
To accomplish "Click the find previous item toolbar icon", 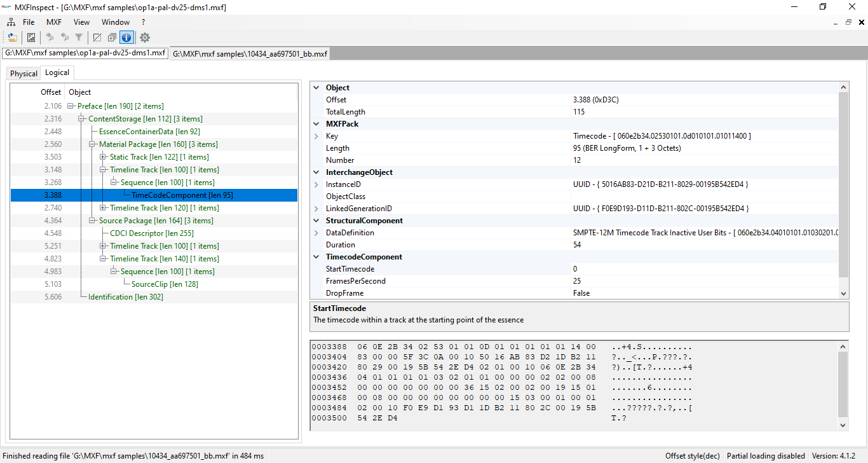I will pos(64,38).
